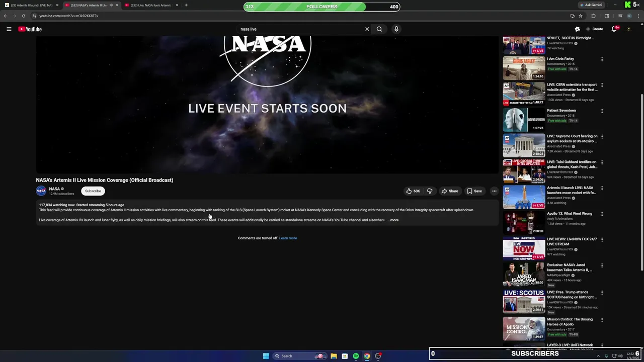Open a new browser tab
The width and height of the screenshot is (644, 362).
(186, 5)
